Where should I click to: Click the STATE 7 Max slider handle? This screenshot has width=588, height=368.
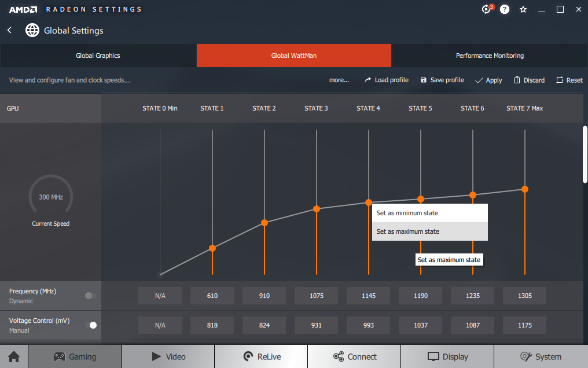(x=525, y=189)
